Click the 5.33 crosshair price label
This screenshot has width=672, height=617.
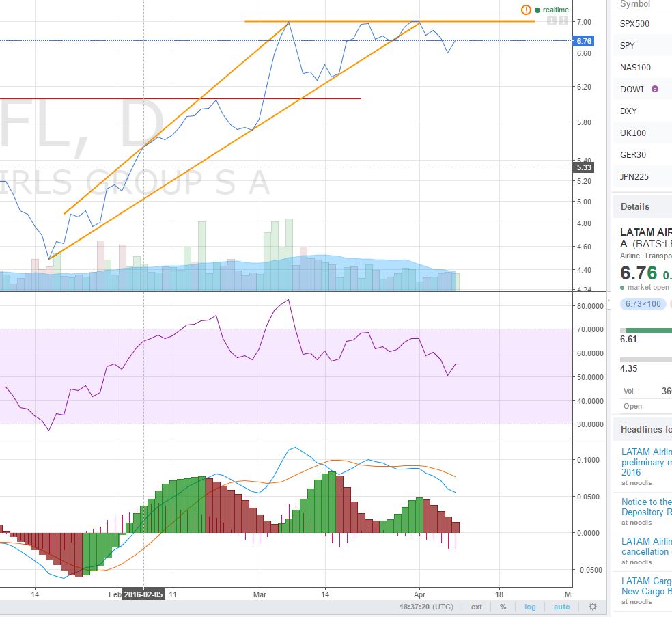pyautogui.click(x=584, y=167)
